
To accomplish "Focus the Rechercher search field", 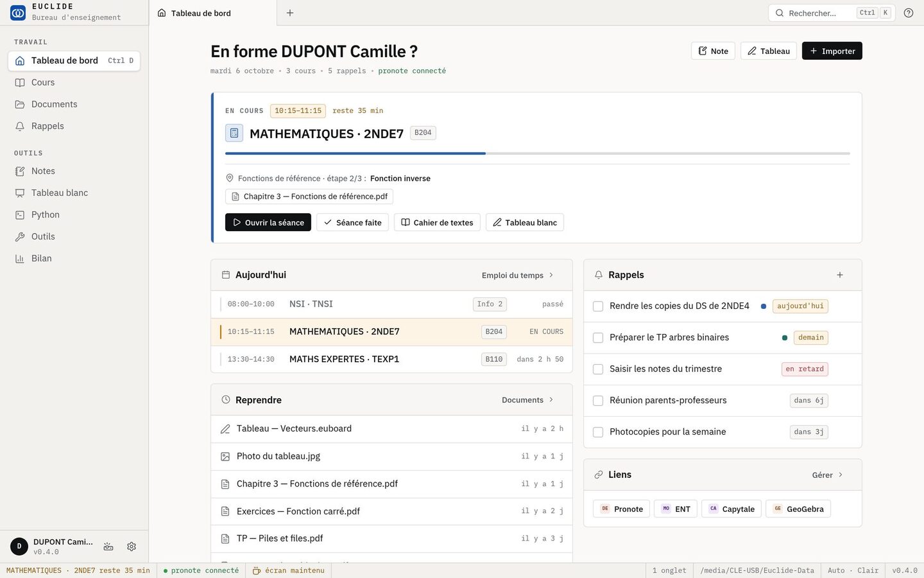I will [x=832, y=13].
